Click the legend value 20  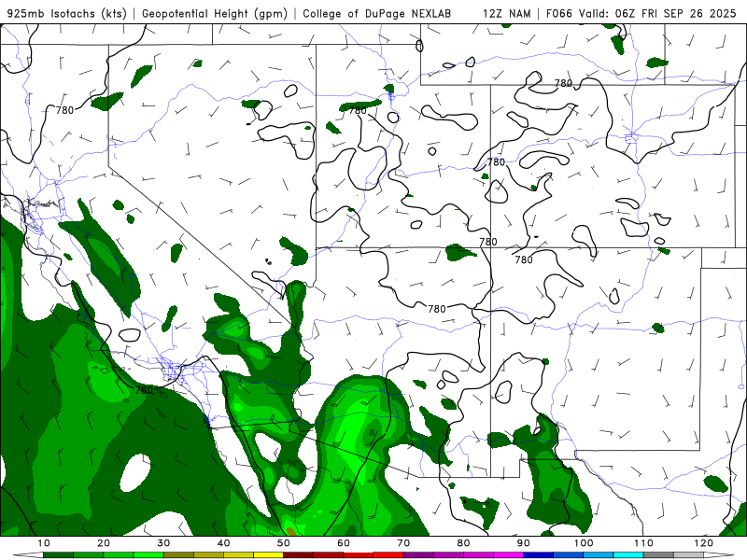(104, 543)
